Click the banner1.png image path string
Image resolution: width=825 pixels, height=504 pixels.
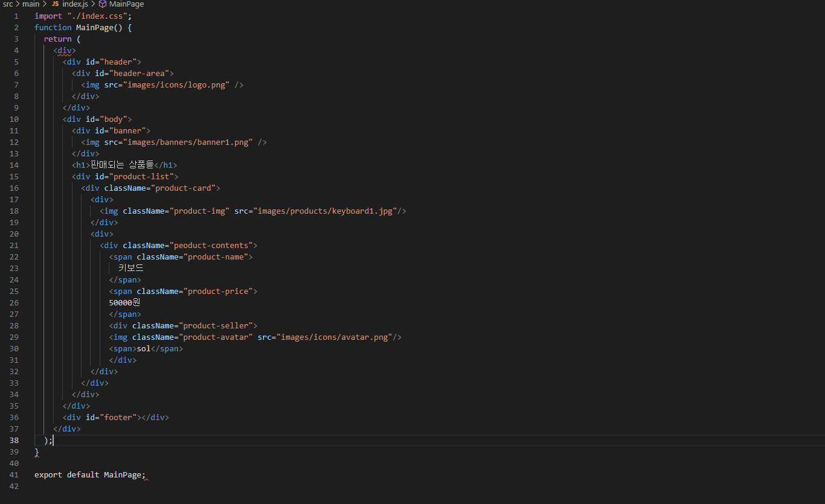(188, 142)
